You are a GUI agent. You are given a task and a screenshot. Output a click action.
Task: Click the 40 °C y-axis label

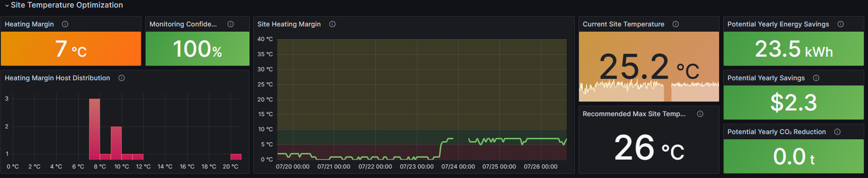click(x=265, y=39)
